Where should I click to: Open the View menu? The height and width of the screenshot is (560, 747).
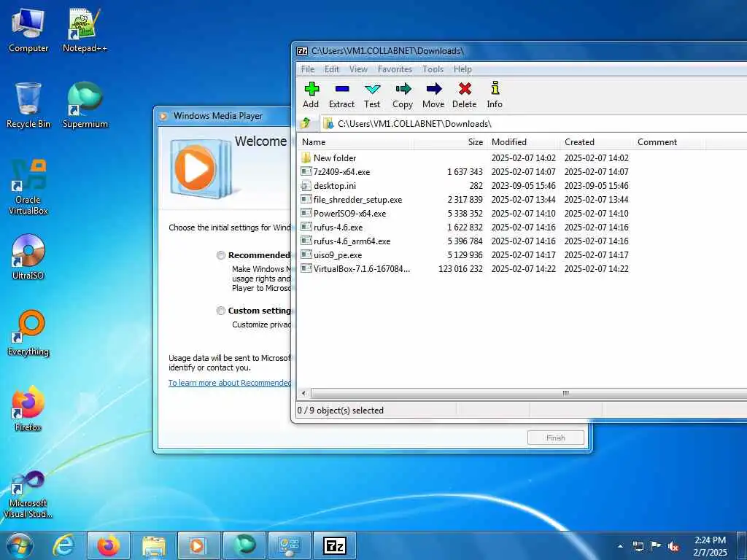tap(358, 69)
